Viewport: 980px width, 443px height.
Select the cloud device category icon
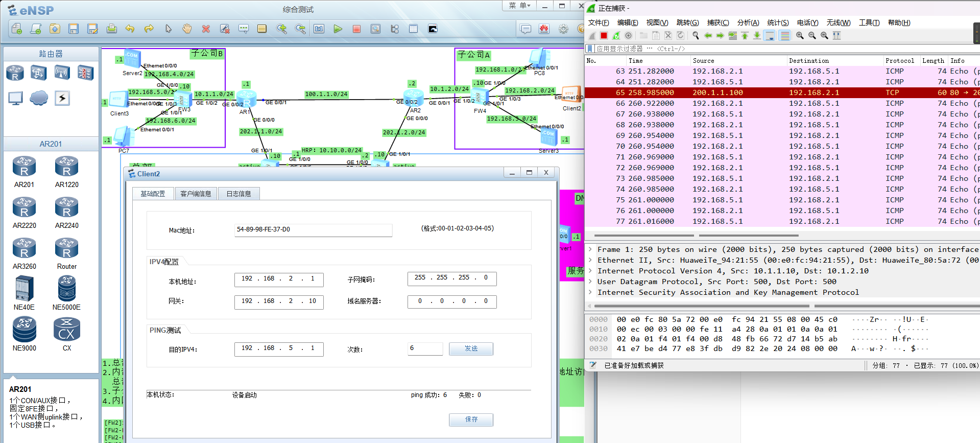pos(39,98)
